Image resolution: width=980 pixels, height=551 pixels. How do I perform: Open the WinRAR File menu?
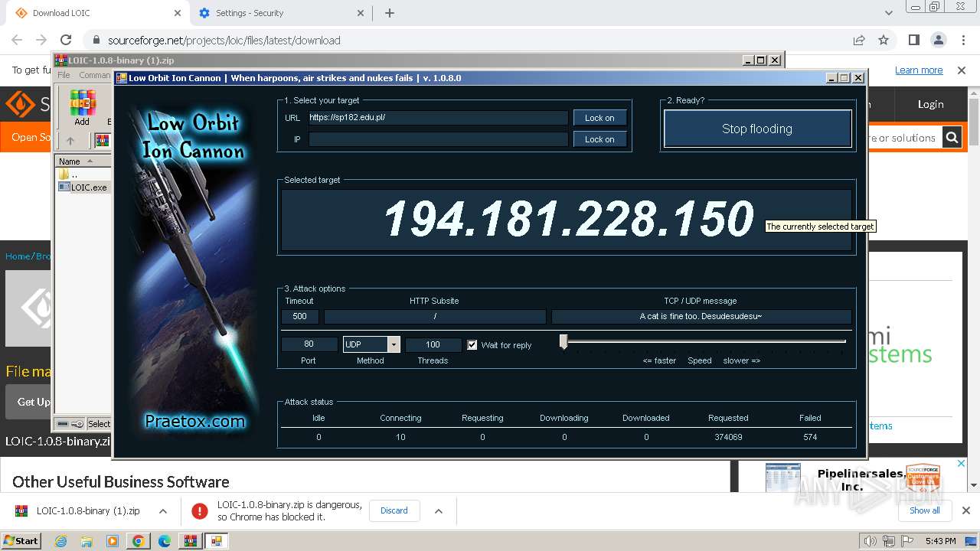[64, 75]
